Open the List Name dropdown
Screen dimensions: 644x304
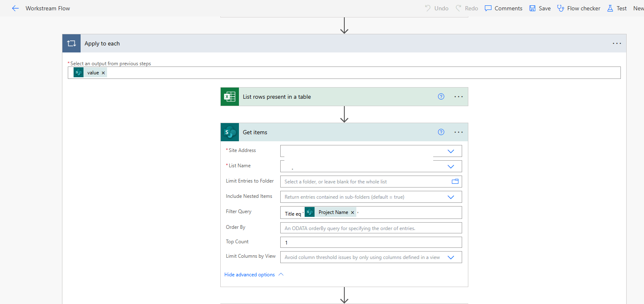tap(451, 166)
